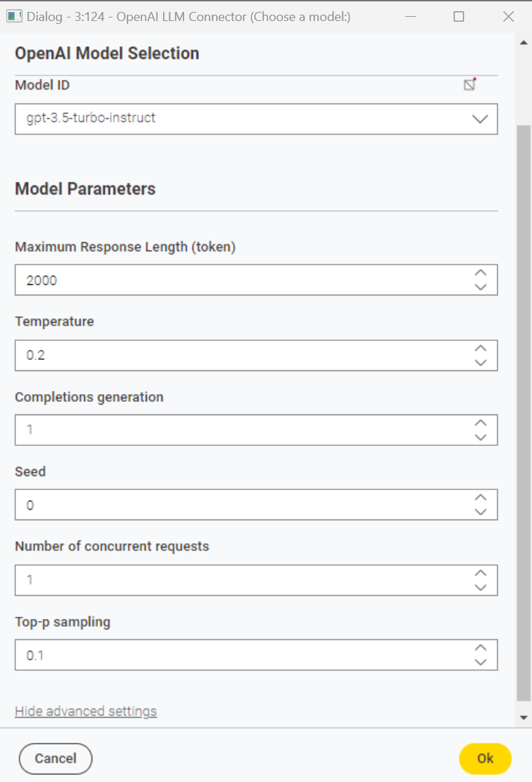Screen dimensions: 532x782
Task: Click Hide advanced settings link
Action: click(x=86, y=711)
